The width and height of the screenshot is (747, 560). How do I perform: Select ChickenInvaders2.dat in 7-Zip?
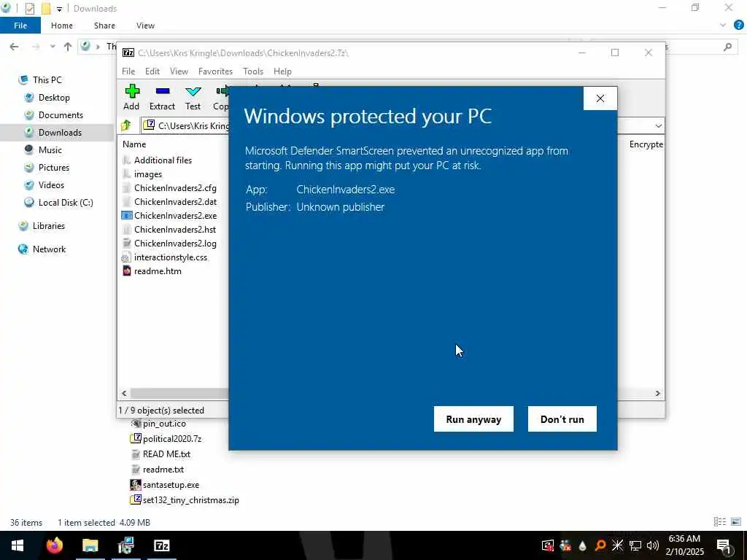(x=175, y=202)
